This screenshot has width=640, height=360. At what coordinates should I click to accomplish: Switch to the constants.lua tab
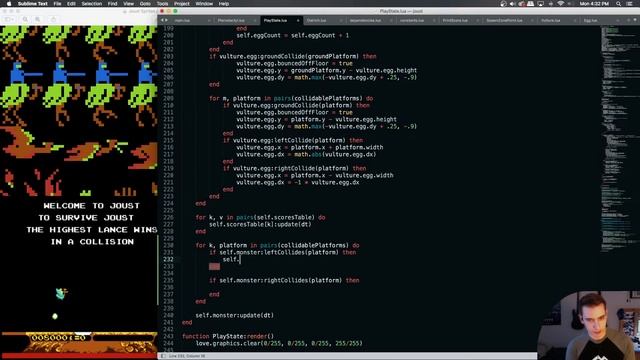point(412,20)
